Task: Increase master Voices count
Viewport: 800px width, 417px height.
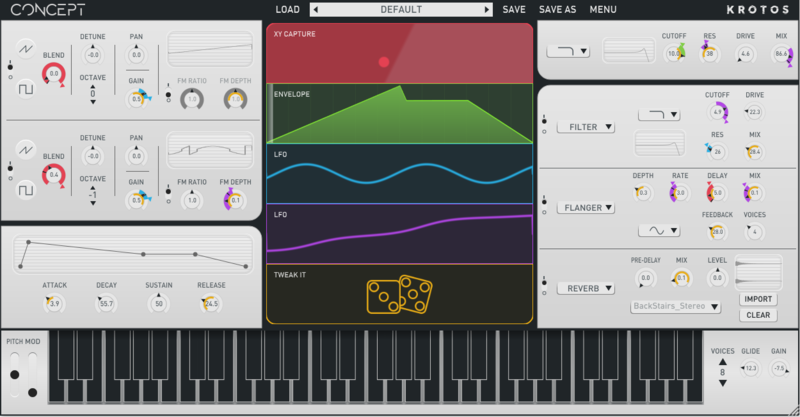Action: [722, 362]
